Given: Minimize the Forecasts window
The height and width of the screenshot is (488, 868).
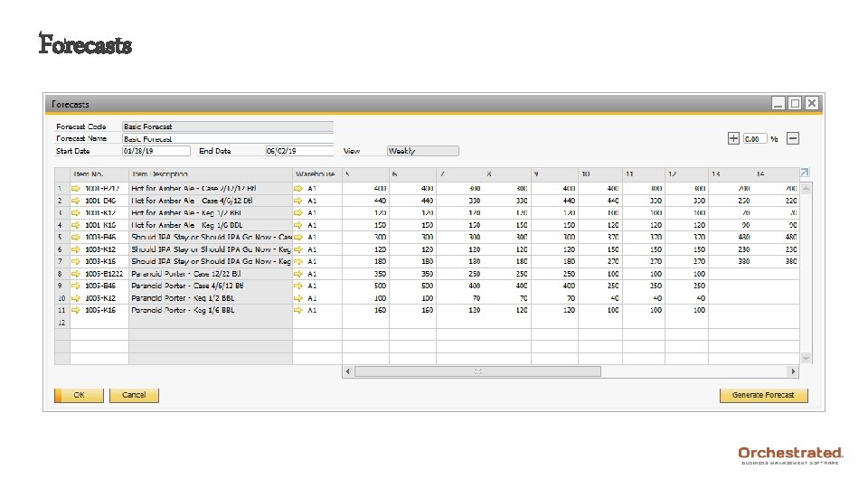Looking at the screenshot, I should pyautogui.click(x=778, y=103).
